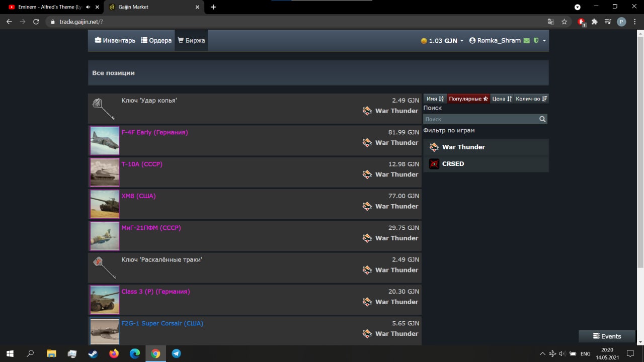The height and width of the screenshot is (362, 644).
Task: Bookmark this page with the star
Action: (565, 22)
